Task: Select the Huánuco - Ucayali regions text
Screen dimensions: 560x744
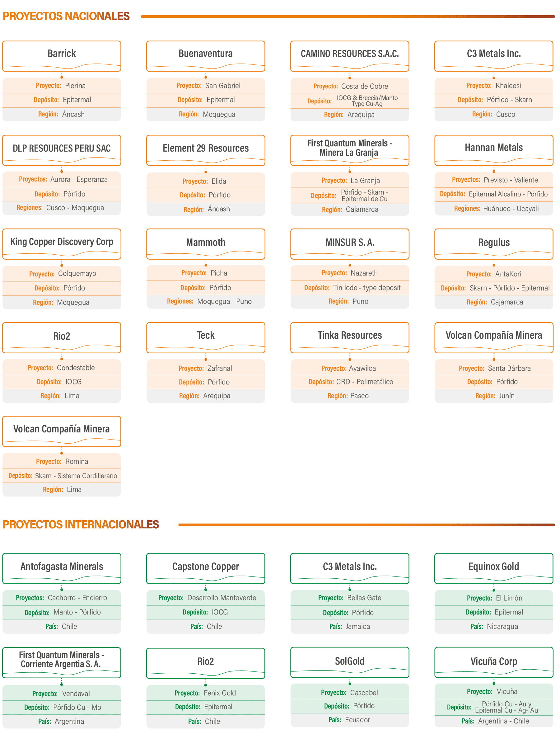Action: pyautogui.click(x=511, y=209)
